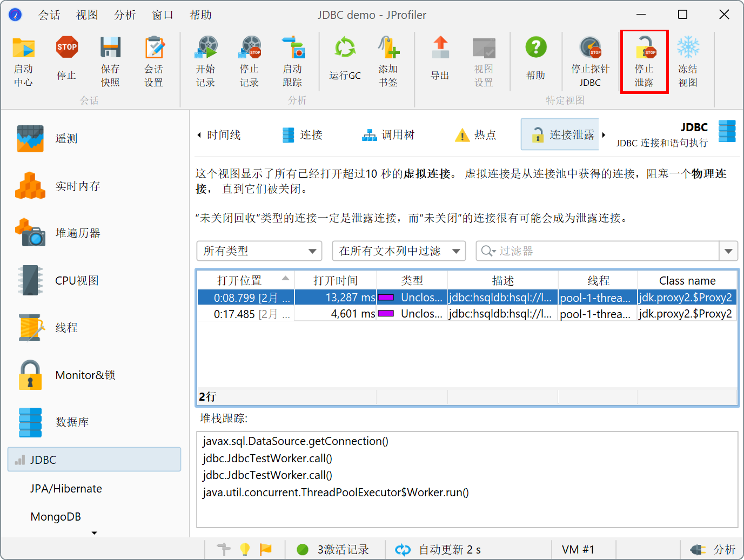
Task: Toggle 自动更新 2 s auto-update
Action: click(438, 550)
